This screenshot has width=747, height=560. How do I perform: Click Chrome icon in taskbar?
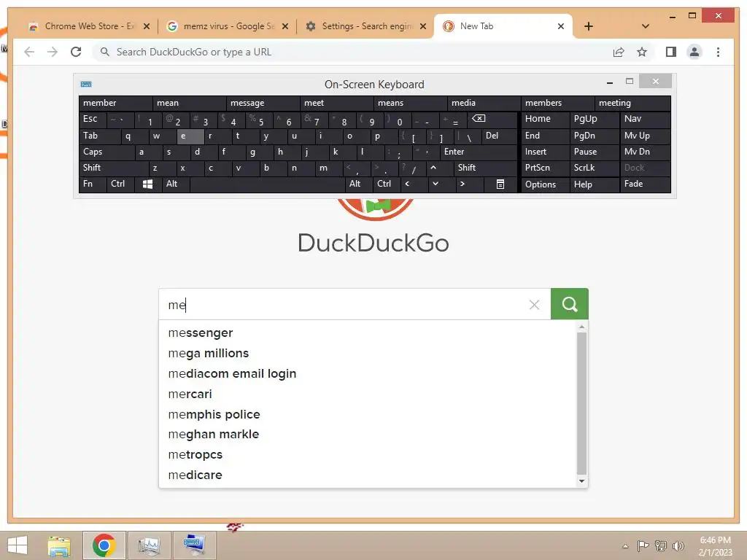pyautogui.click(x=104, y=545)
